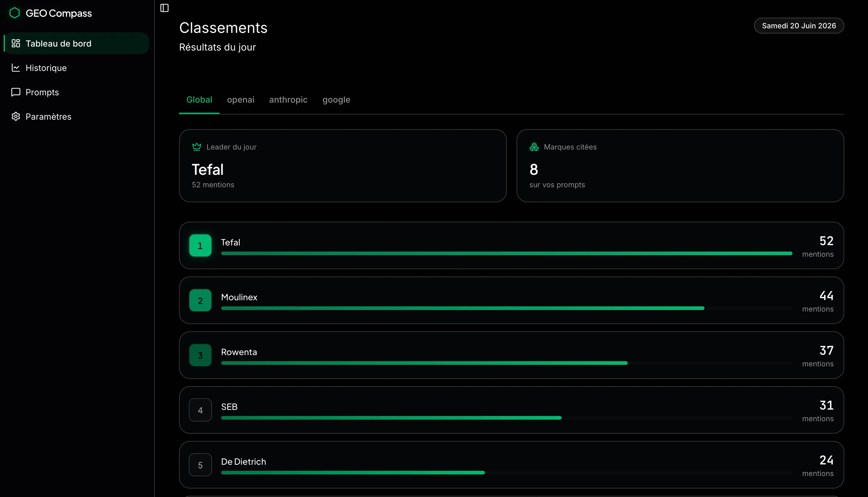Open the Marques citées card
868x497 pixels.
coord(680,166)
